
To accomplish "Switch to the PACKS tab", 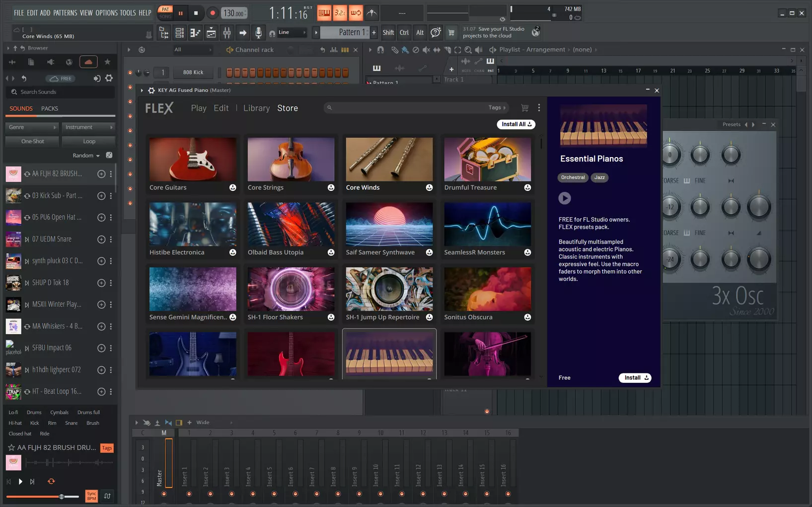I will pos(50,108).
